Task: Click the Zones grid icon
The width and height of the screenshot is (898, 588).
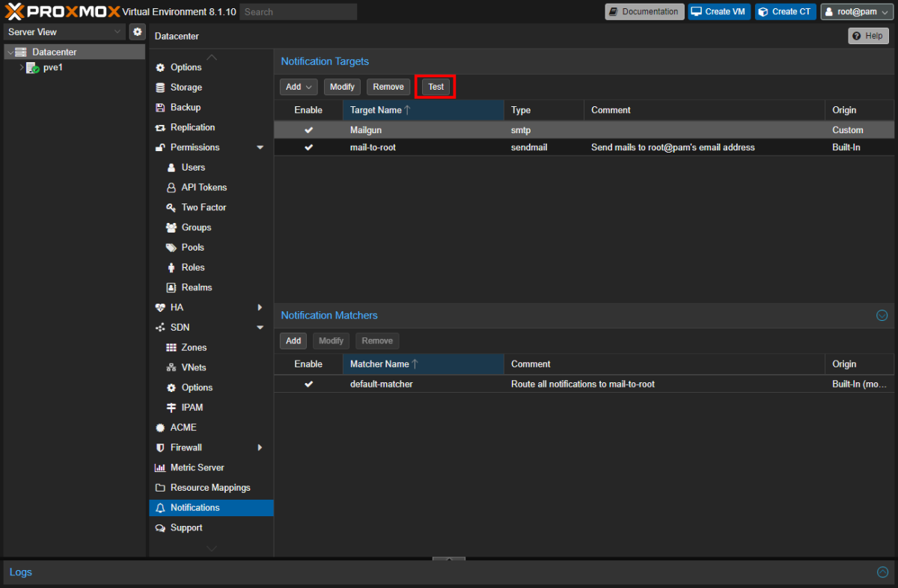Action: coord(171,348)
